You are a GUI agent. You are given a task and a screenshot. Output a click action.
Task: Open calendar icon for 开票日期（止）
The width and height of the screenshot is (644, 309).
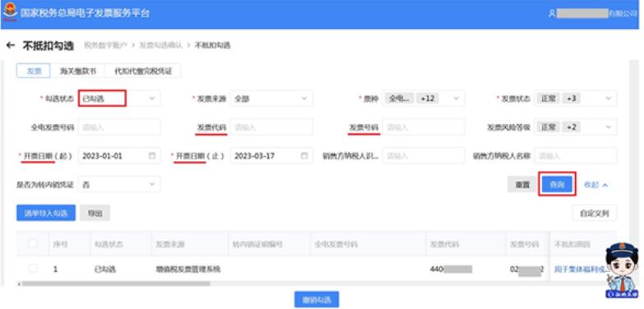[304, 156]
